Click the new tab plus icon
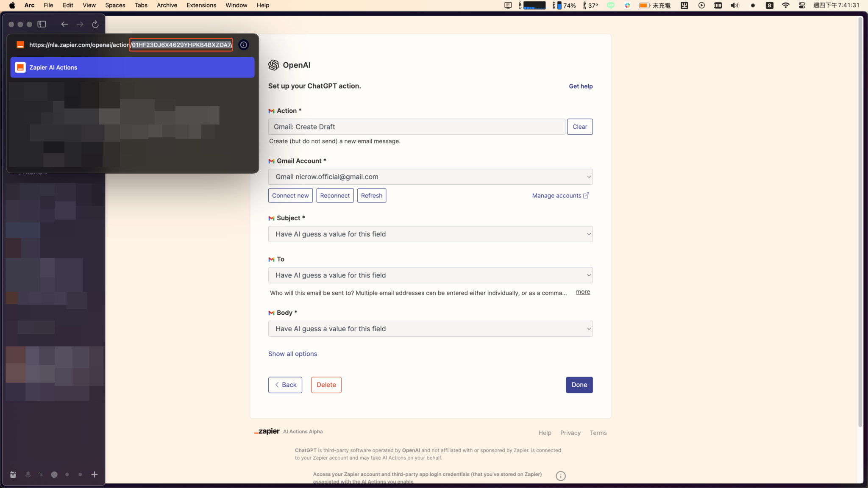 95,474
